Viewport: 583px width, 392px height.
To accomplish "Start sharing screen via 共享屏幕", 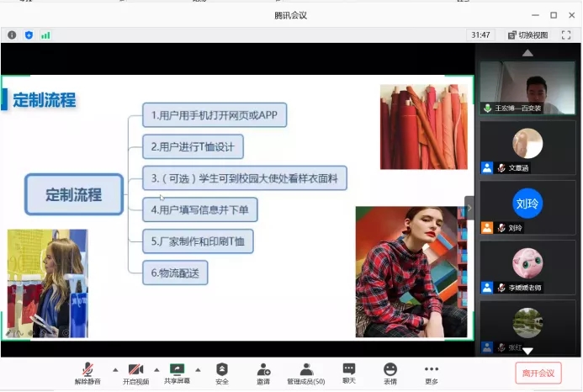I will coord(177,373).
